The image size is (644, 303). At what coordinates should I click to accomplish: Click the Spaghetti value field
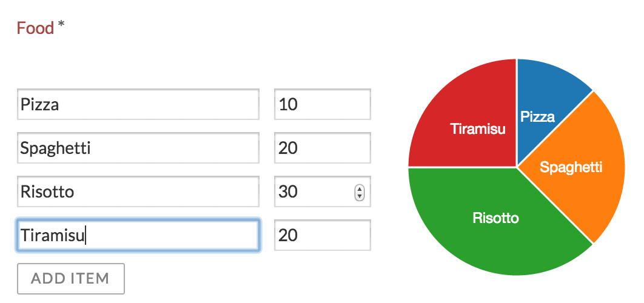click(322, 148)
